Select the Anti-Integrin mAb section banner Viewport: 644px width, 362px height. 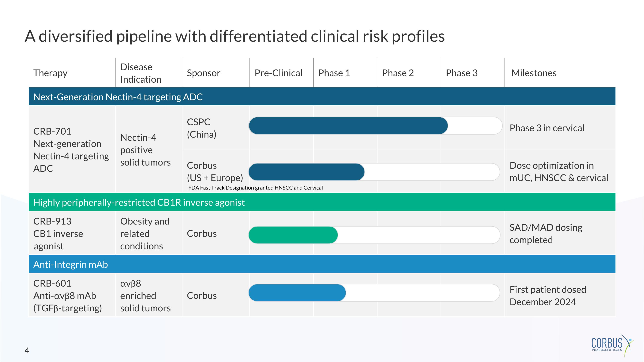322,264
